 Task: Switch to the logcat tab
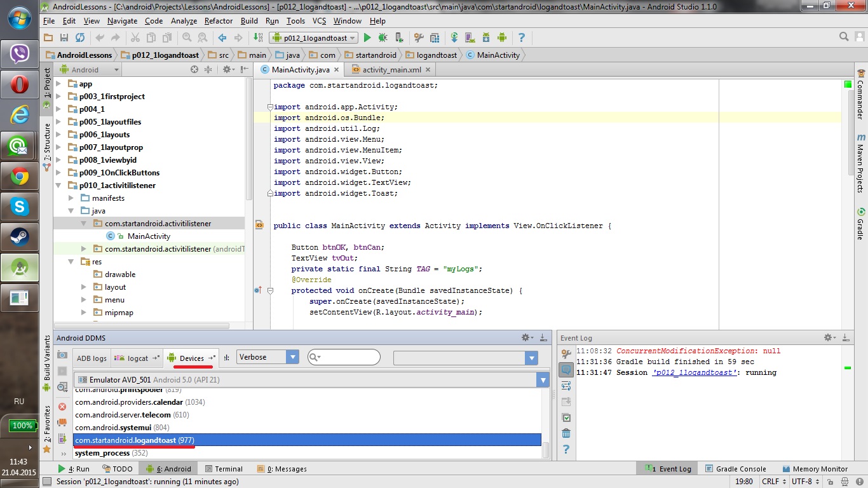137,358
